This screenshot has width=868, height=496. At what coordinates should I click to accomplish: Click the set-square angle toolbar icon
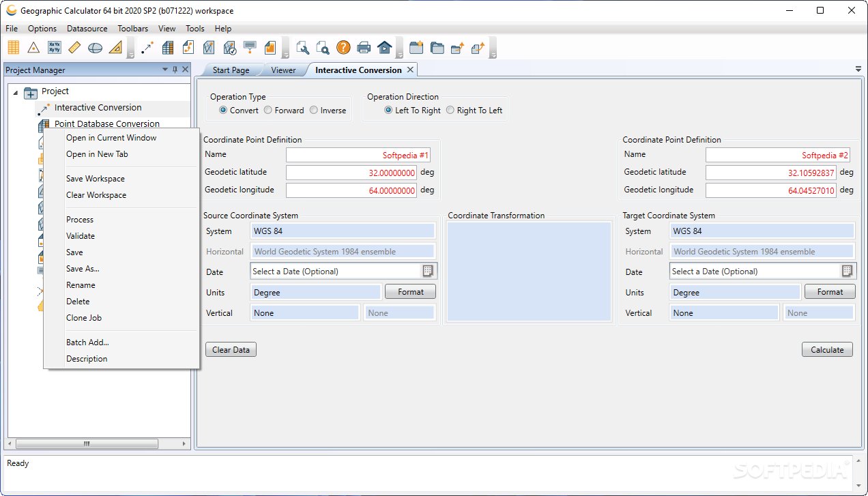(x=115, y=47)
